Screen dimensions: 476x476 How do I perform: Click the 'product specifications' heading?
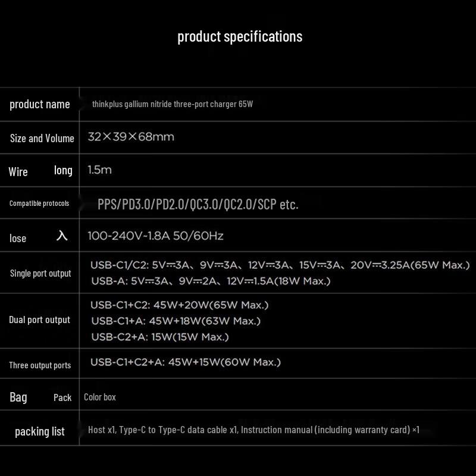[240, 36]
